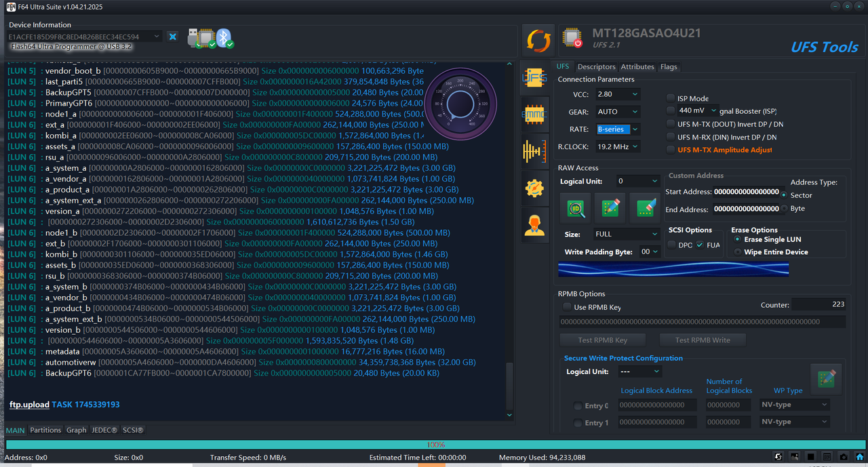Open the GEAR AUTO dropdown
Viewport: 868px width, 467px height.
pos(617,112)
